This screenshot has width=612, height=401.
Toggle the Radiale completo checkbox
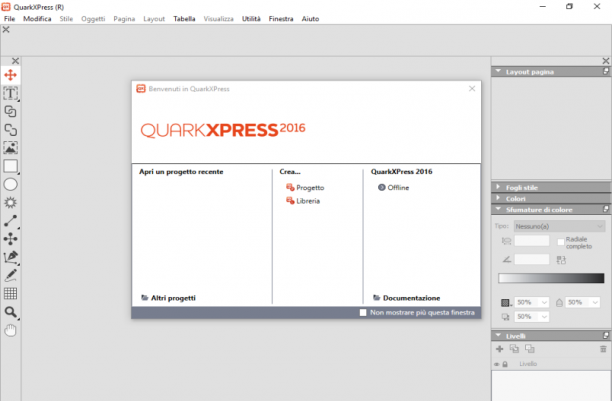coord(560,242)
